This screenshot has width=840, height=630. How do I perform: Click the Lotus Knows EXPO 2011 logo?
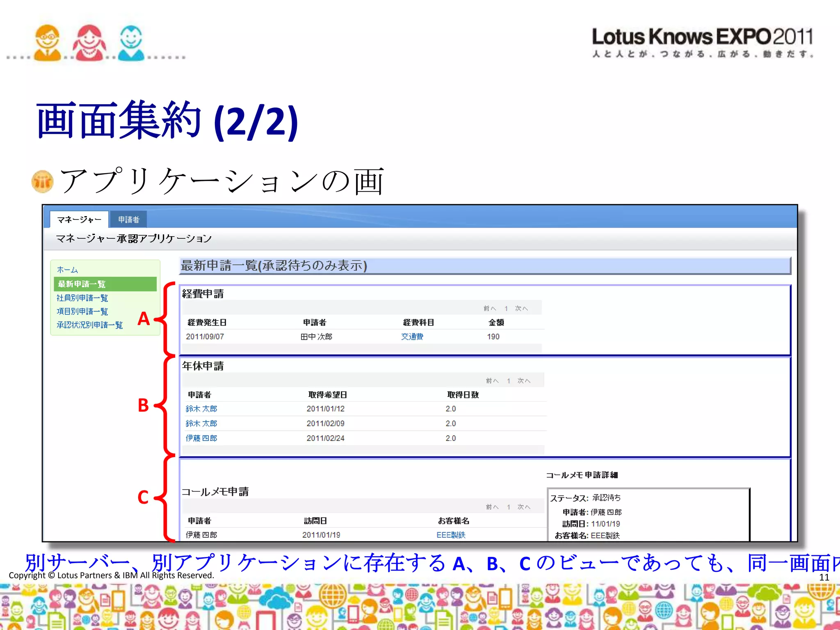pyautogui.click(x=702, y=42)
